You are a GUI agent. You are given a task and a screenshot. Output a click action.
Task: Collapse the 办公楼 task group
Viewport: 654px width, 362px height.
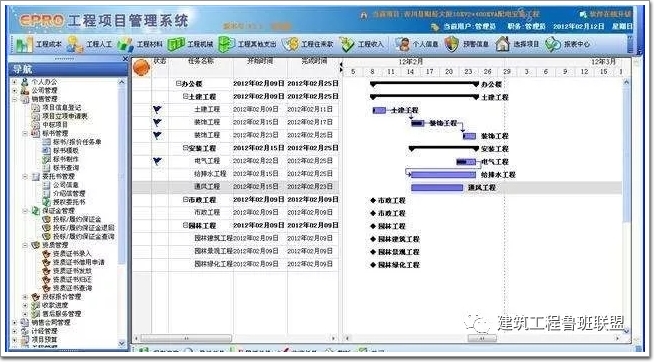[x=179, y=83]
